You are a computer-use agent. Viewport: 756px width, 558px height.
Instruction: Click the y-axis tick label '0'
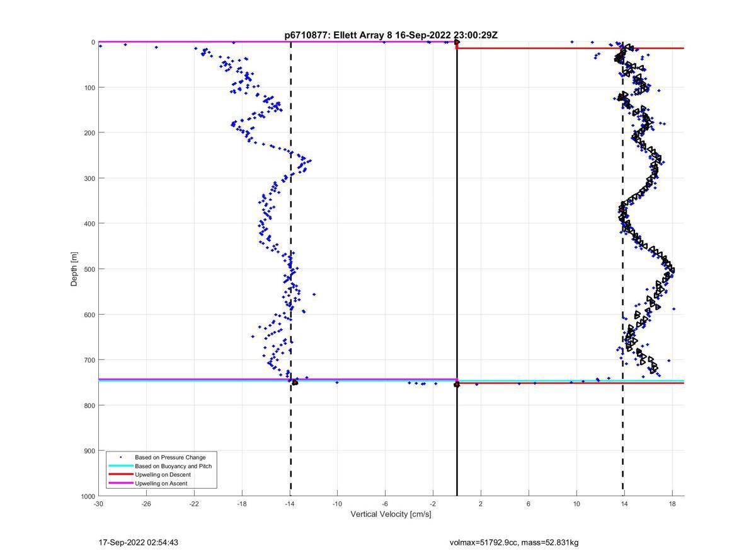[x=93, y=42]
